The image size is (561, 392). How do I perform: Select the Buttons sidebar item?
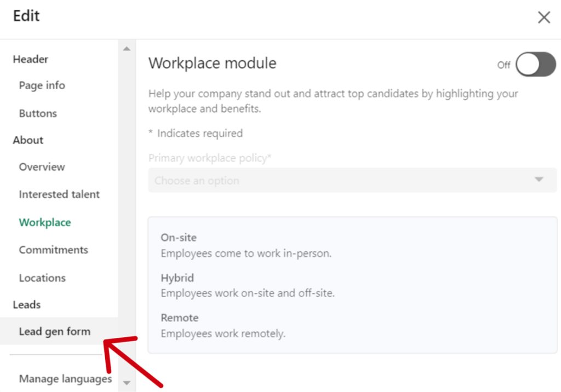coord(38,113)
